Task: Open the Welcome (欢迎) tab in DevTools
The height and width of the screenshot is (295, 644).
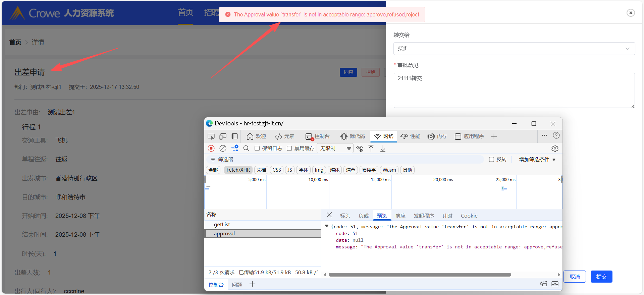Action: (256, 136)
